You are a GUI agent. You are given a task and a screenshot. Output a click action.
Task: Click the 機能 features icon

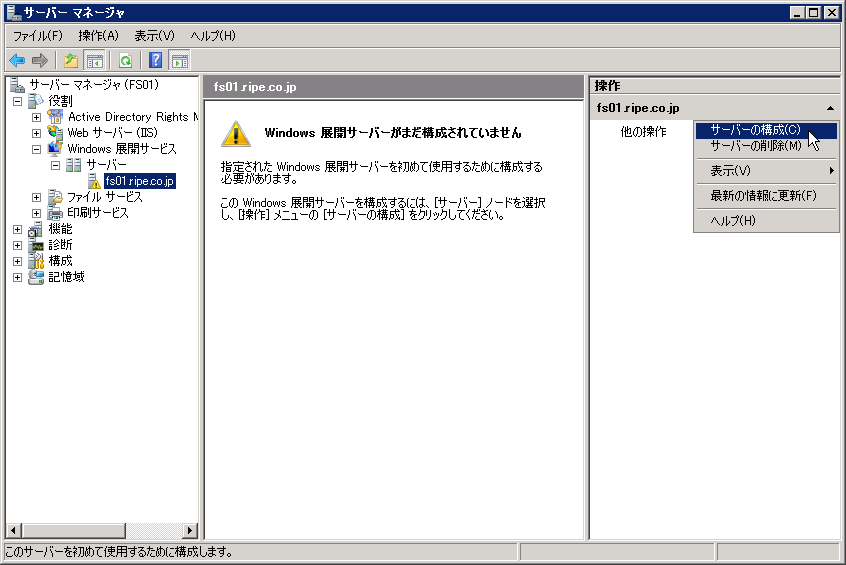tap(36, 229)
